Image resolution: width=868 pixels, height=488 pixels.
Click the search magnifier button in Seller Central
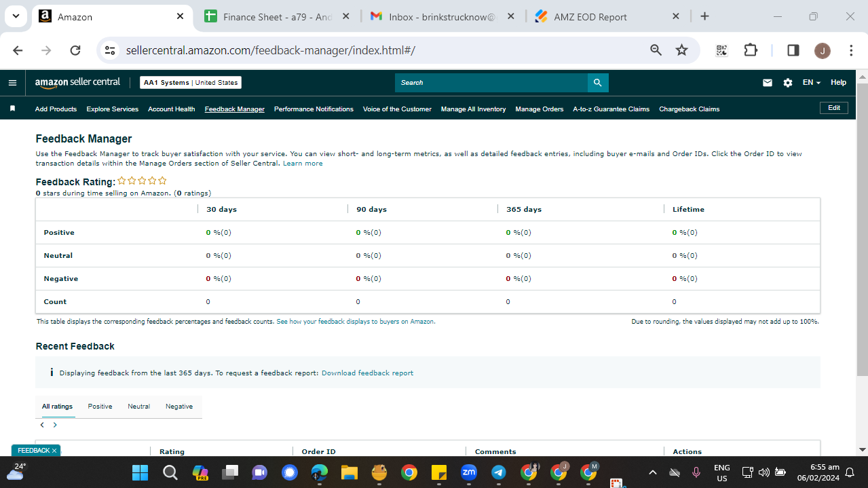point(598,83)
